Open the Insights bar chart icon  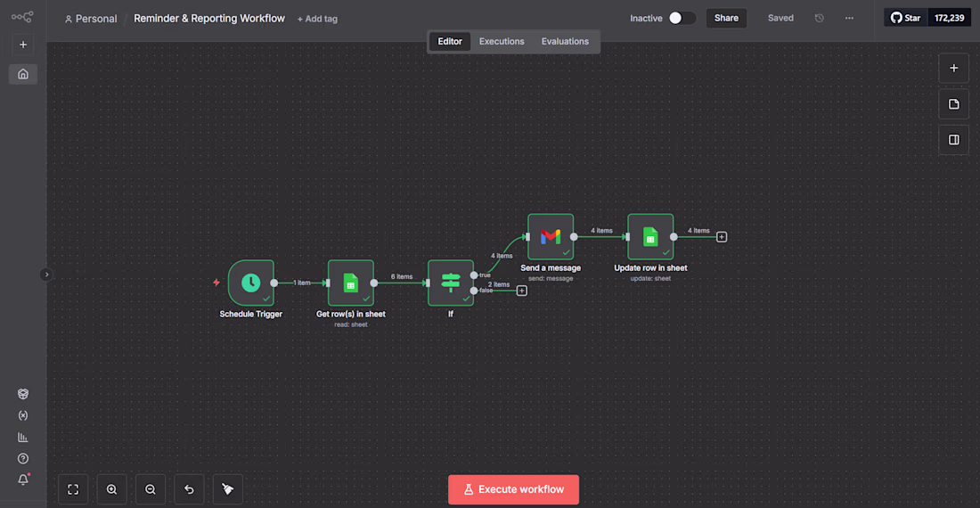(23, 438)
